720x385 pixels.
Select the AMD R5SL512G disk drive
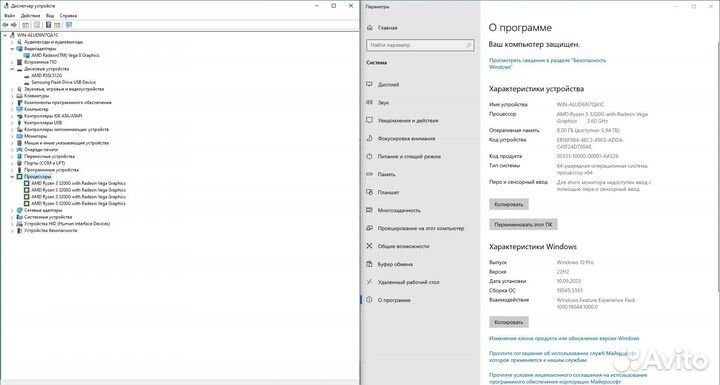[x=46, y=75]
